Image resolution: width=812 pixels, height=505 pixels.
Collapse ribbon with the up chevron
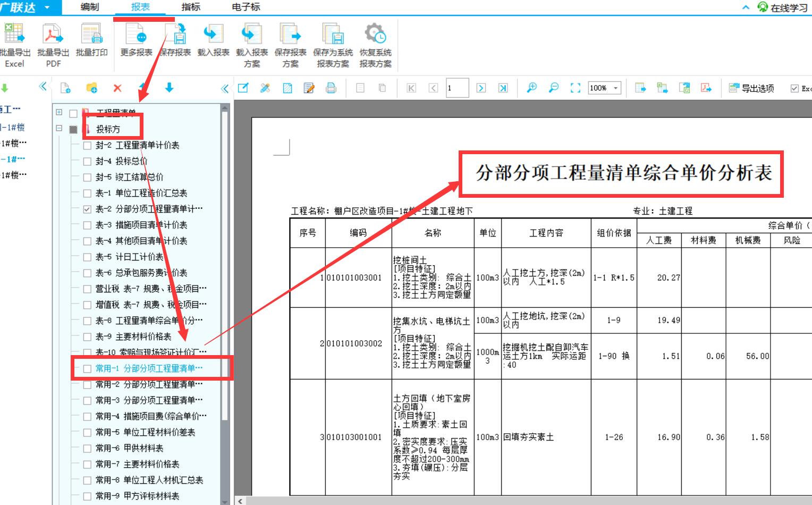coord(746,7)
